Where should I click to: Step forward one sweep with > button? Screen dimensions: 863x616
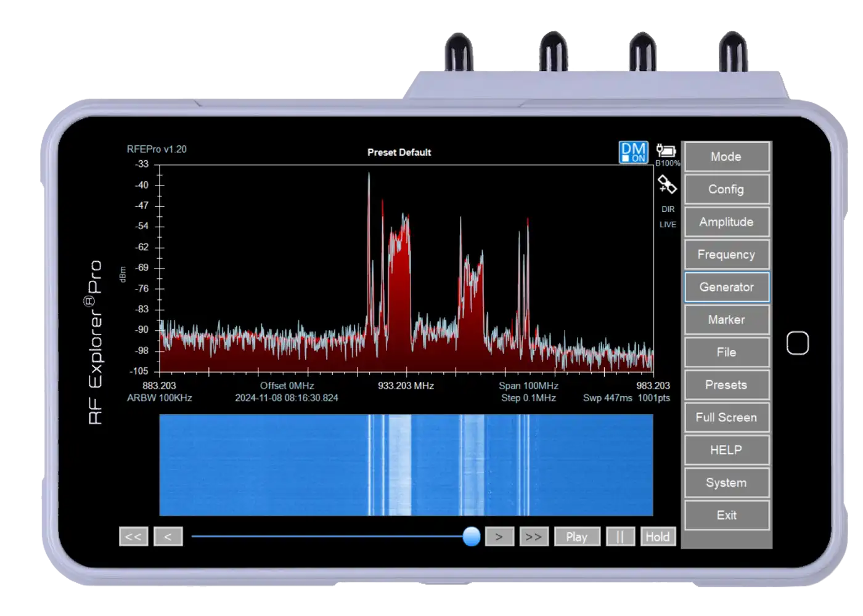[x=499, y=537]
